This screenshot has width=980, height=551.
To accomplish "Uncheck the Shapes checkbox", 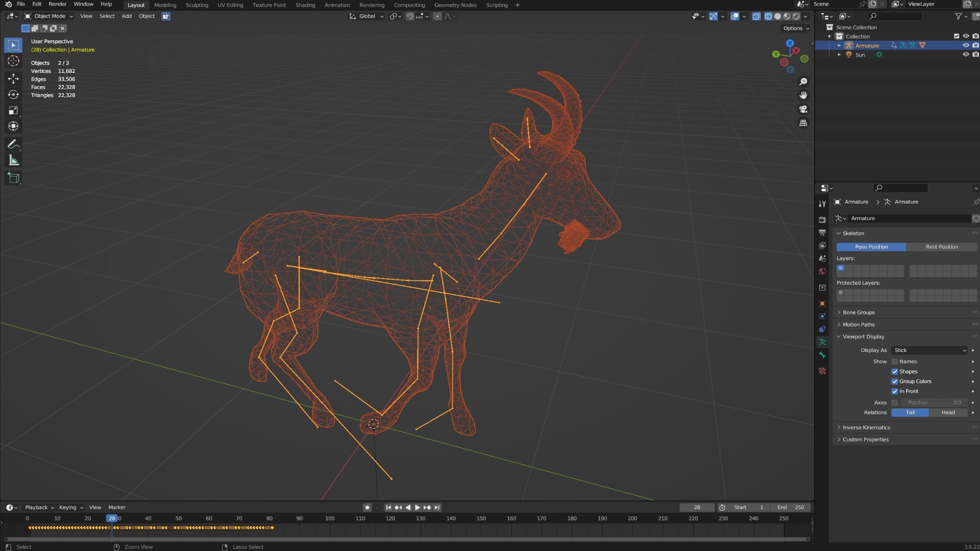I will pos(894,372).
